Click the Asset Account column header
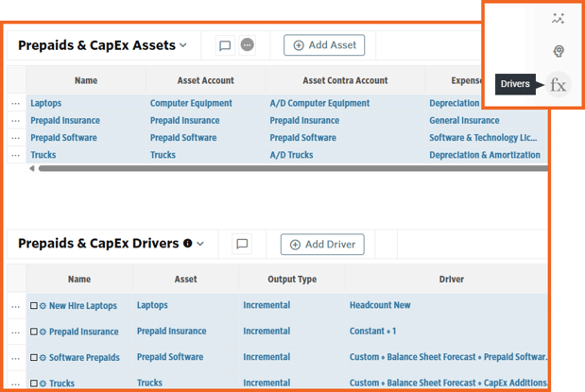 pyautogui.click(x=205, y=80)
